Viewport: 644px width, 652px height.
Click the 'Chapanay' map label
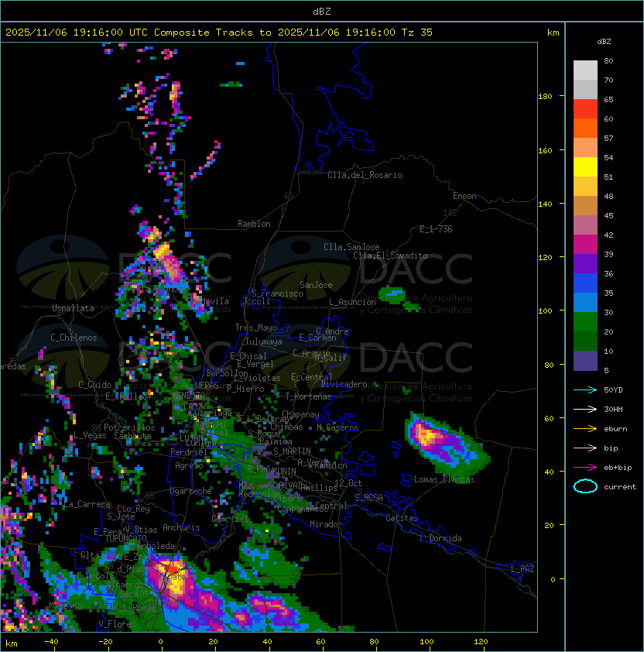click(300, 414)
